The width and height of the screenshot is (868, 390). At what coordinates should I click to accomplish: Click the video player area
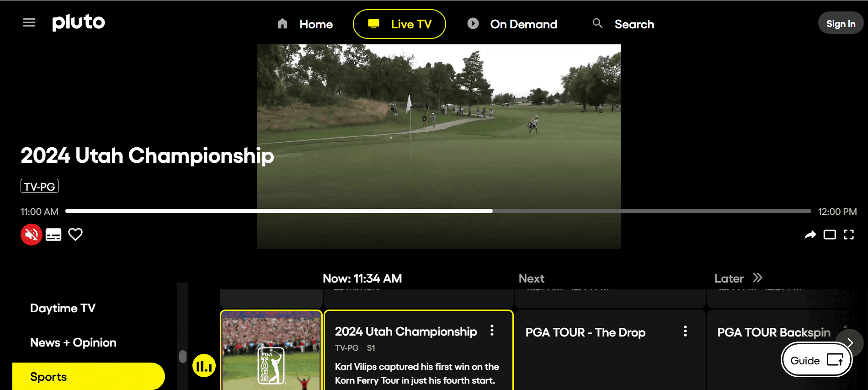pos(438,146)
